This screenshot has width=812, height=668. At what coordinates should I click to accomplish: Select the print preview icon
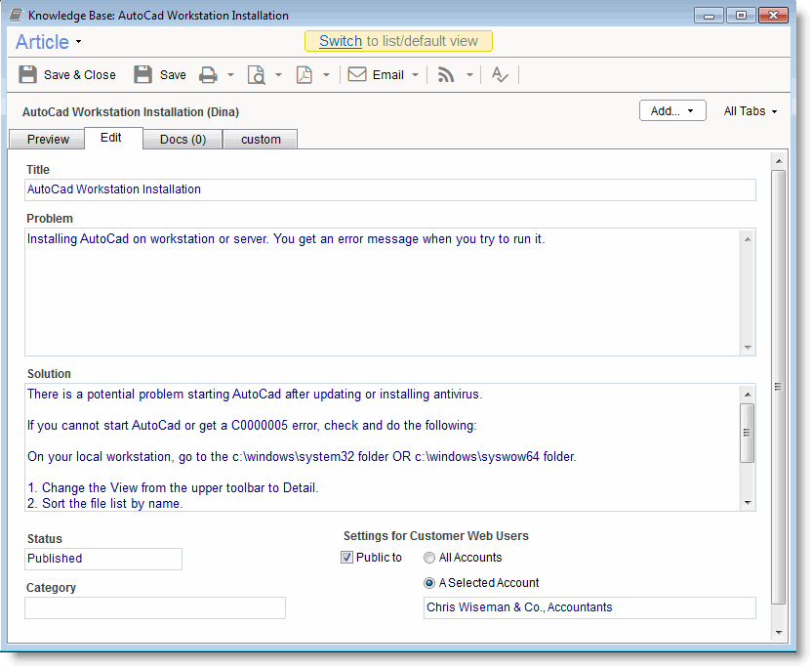tap(260, 74)
